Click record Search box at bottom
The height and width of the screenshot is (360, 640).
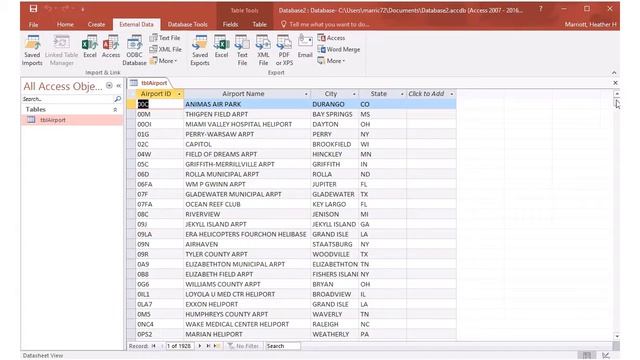pyautogui.click(x=282, y=346)
